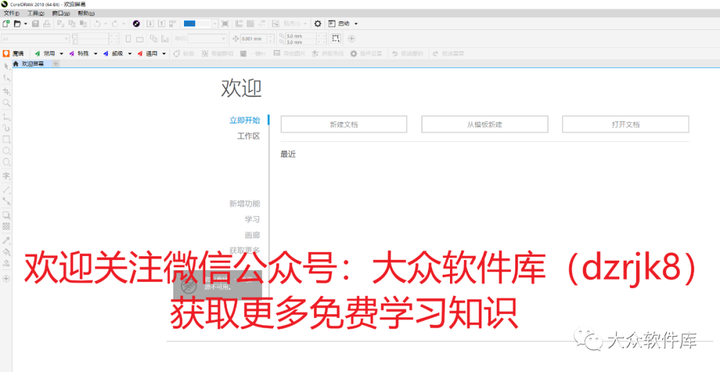This screenshot has width=720, height=372.
Task: Select the Smart Fill tool
Action: 6,263
